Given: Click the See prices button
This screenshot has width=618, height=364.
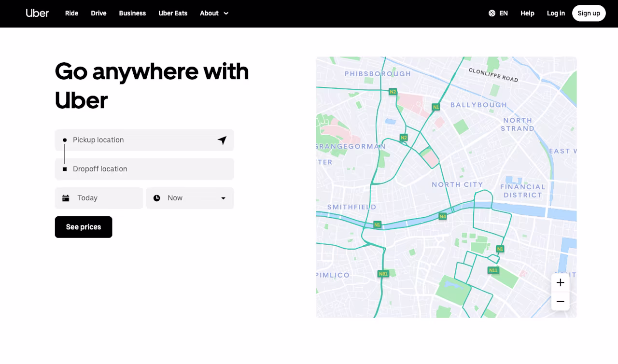Looking at the screenshot, I should tap(84, 227).
